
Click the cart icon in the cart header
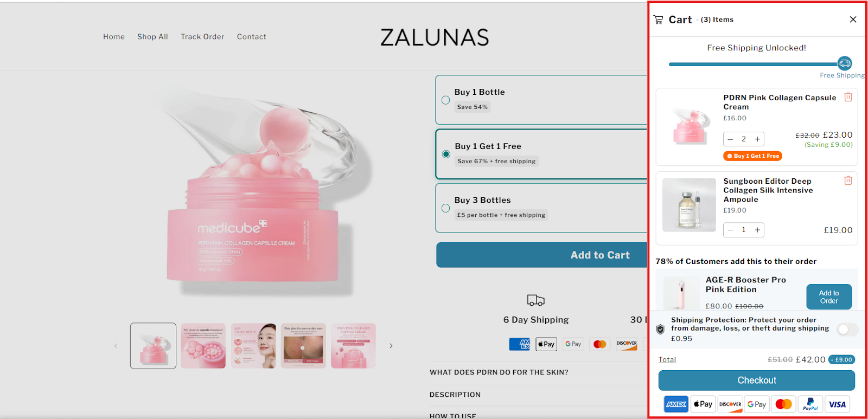coord(658,20)
